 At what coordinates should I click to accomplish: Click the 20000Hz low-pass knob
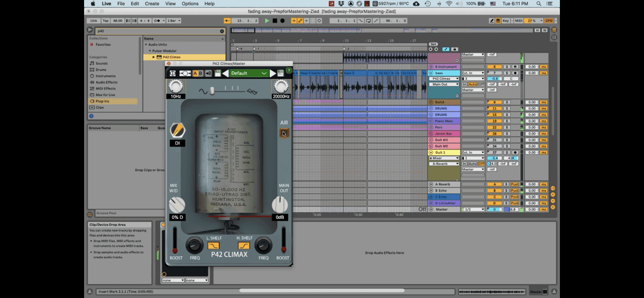pyautogui.click(x=281, y=86)
